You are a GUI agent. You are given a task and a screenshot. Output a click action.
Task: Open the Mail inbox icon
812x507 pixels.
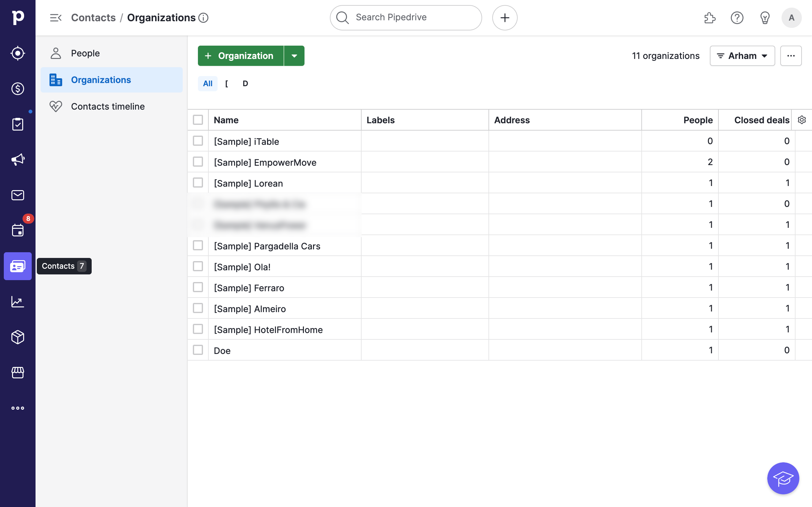(17, 195)
